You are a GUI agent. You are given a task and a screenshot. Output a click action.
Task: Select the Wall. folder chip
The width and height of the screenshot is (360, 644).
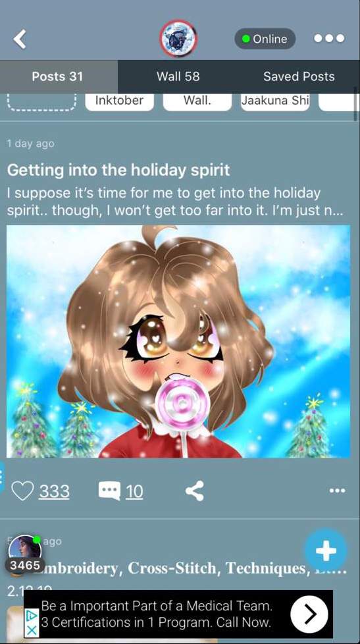pyautogui.click(x=197, y=101)
